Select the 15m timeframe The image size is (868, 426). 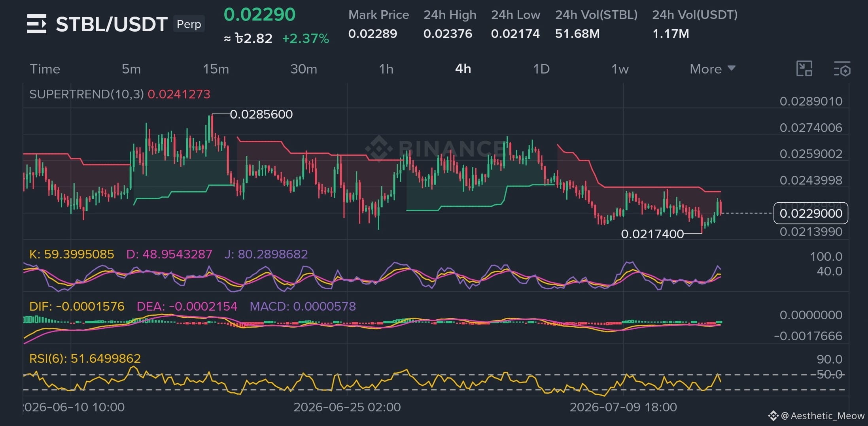coord(216,69)
